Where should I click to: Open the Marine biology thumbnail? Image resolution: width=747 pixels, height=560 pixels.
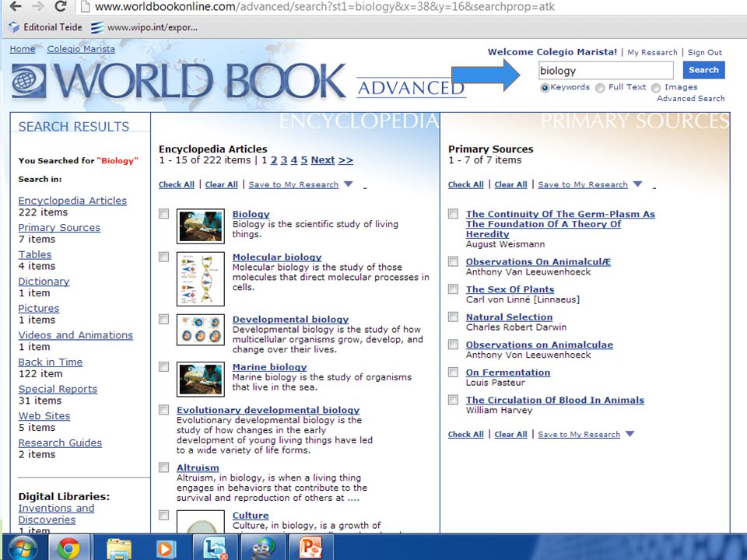(201, 379)
